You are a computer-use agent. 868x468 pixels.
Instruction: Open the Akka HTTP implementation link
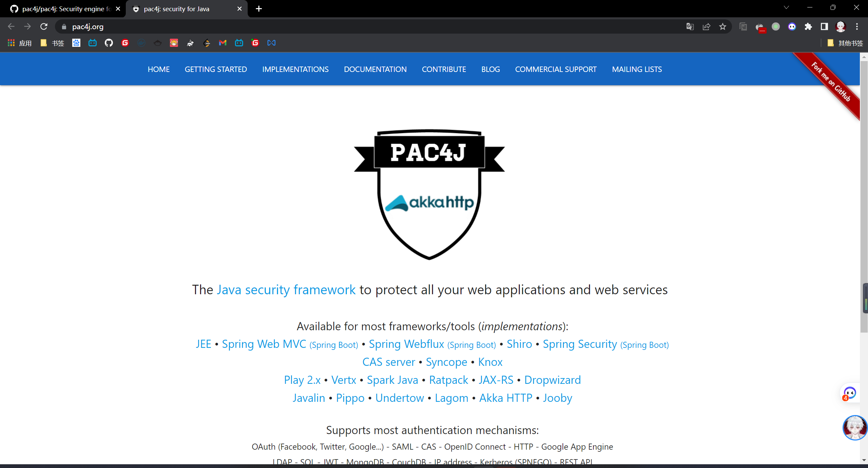(506, 398)
